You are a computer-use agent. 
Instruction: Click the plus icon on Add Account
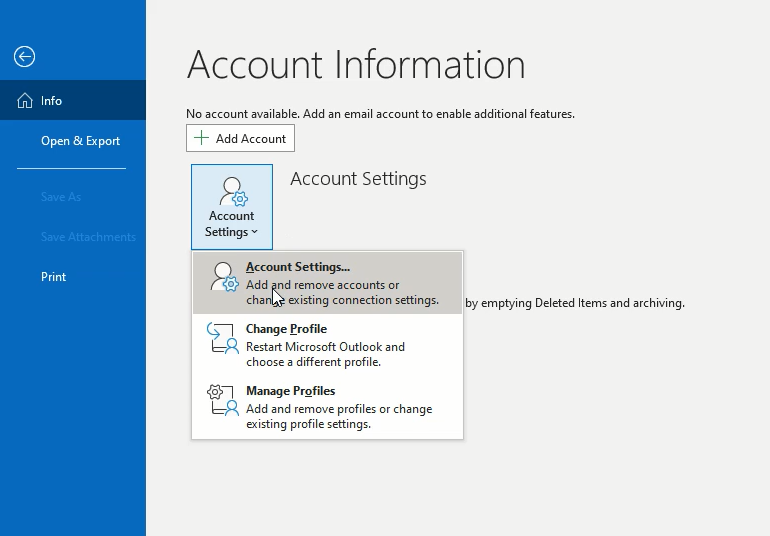[x=202, y=139]
